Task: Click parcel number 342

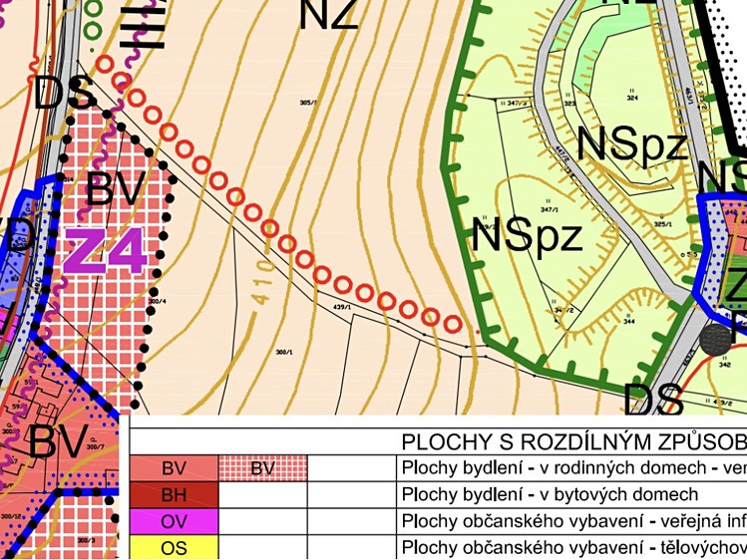Action: coord(725,365)
